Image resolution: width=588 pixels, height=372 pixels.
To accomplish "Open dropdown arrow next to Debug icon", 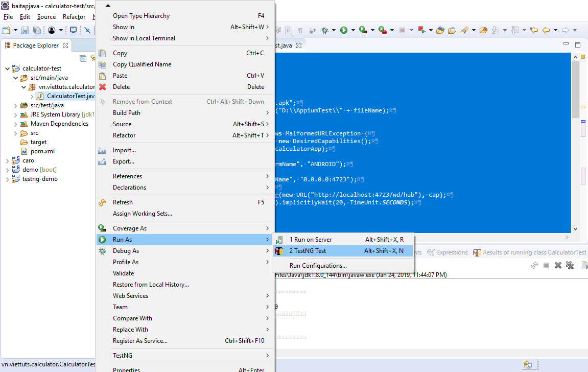I will point(334,30).
